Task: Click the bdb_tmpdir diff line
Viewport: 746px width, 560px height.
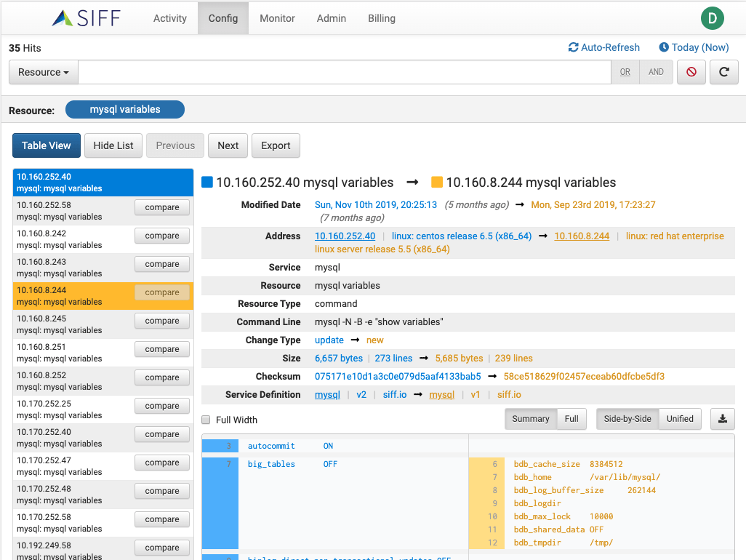Action: [601, 543]
